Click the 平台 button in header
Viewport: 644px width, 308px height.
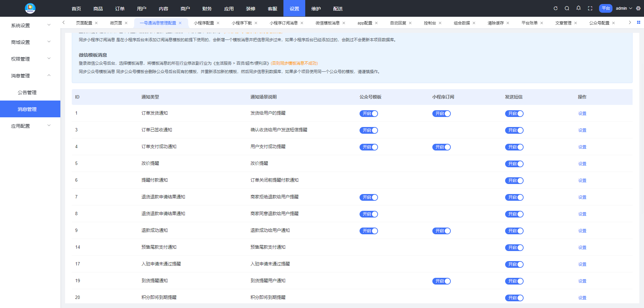pyautogui.click(x=606, y=8)
